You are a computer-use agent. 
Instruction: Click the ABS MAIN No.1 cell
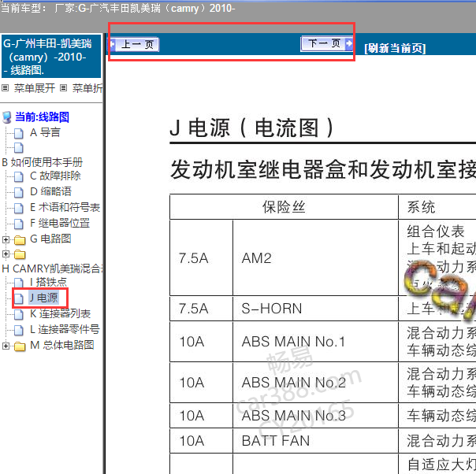(315, 342)
